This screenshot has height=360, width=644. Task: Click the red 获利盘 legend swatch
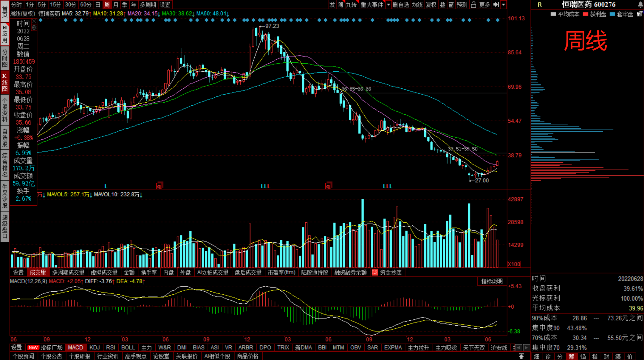(586, 14)
